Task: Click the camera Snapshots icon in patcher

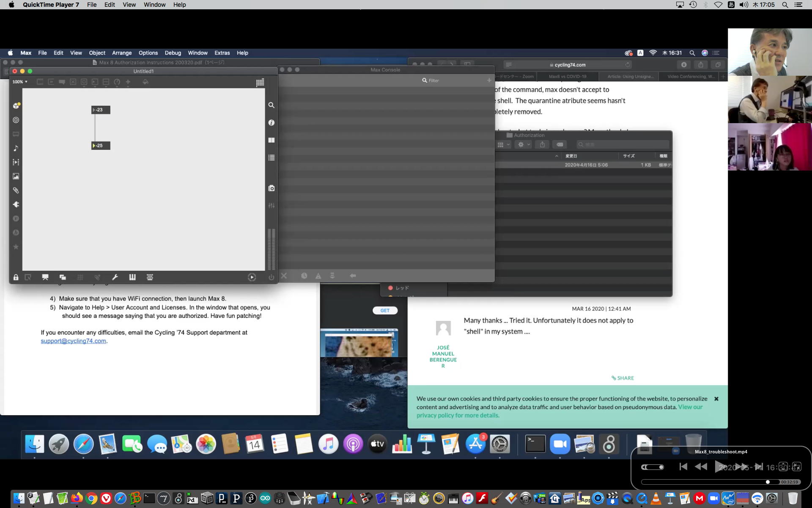Action: pyautogui.click(x=271, y=188)
